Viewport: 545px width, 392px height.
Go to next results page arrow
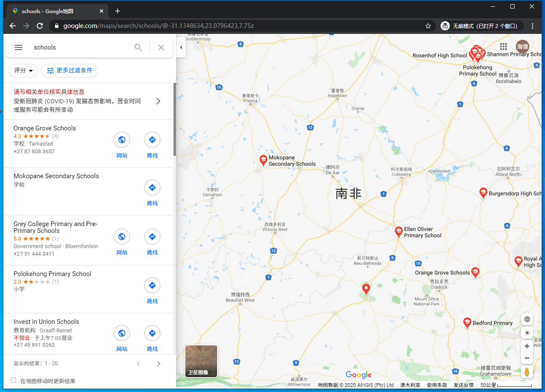click(x=159, y=364)
